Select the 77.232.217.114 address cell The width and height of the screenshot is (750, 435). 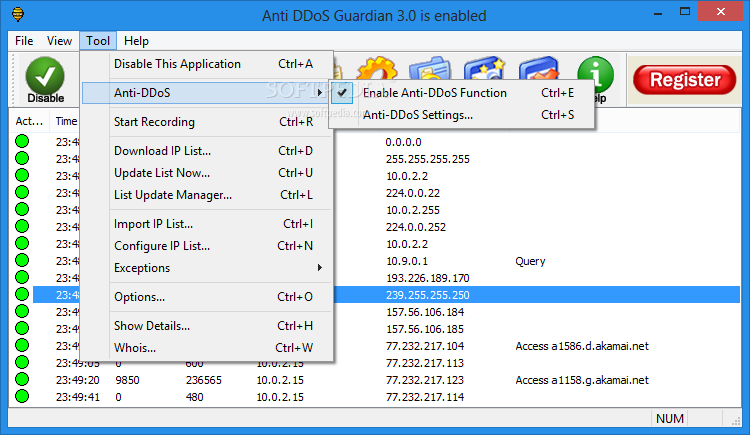[425, 397]
